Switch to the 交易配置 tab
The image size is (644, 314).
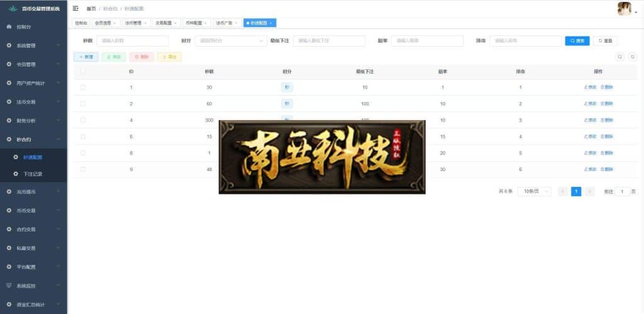click(x=166, y=23)
